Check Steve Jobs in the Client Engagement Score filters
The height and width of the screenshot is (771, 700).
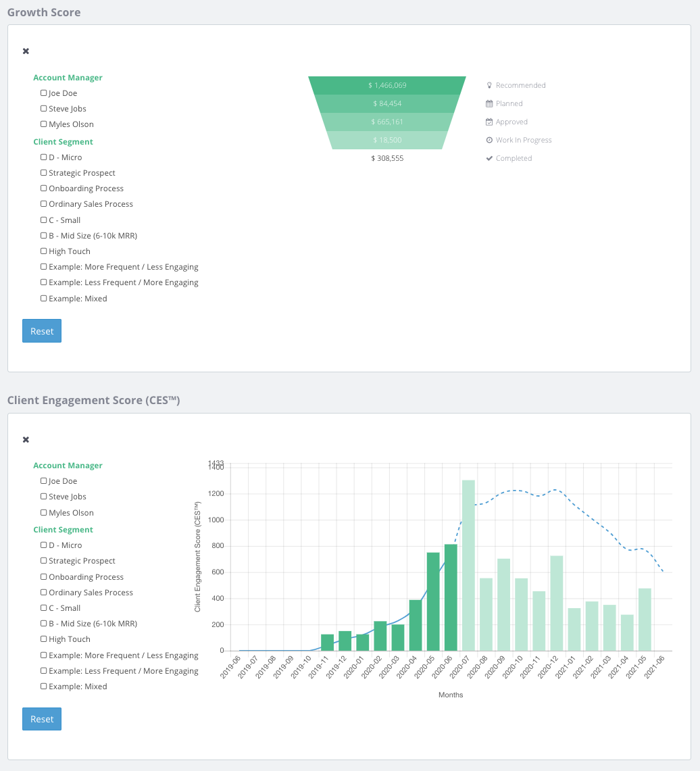(x=44, y=497)
